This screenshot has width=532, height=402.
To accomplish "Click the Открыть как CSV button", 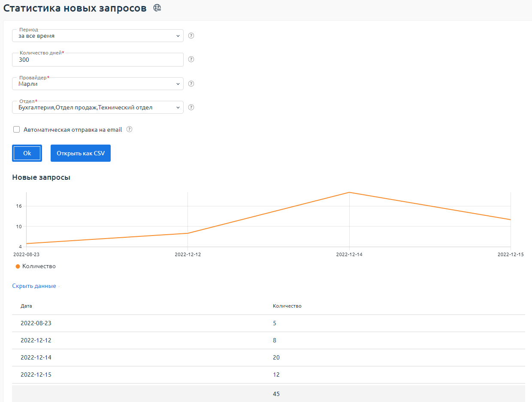I will (x=81, y=153).
